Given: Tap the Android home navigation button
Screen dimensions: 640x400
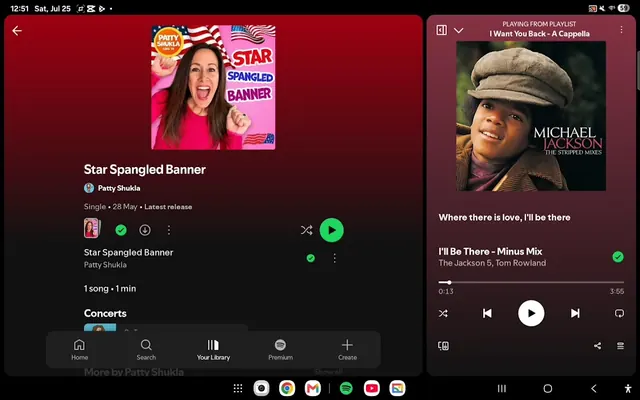Looking at the screenshot, I should pos(548,388).
